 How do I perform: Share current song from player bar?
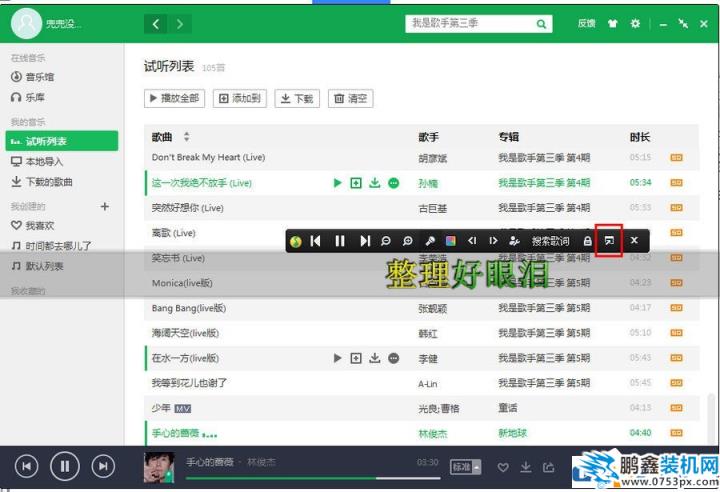click(x=549, y=467)
